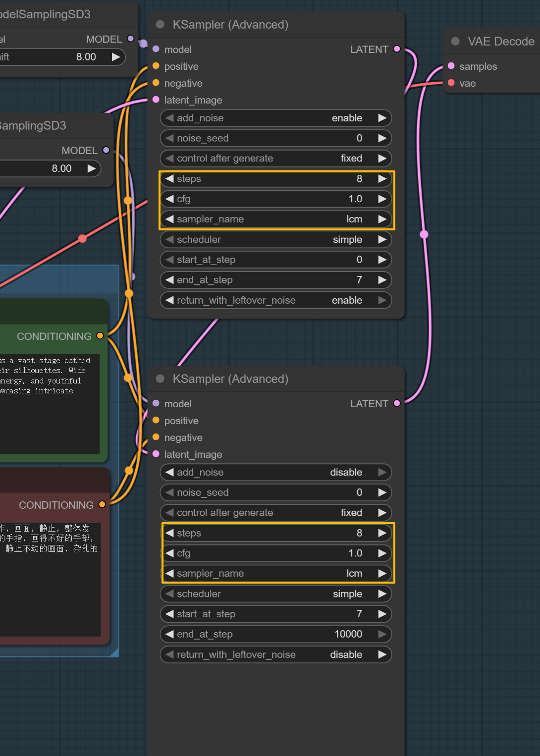Screen dimensions: 540x756
Task: Click the bottom KSampler model input socket
Action: click(156, 403)
